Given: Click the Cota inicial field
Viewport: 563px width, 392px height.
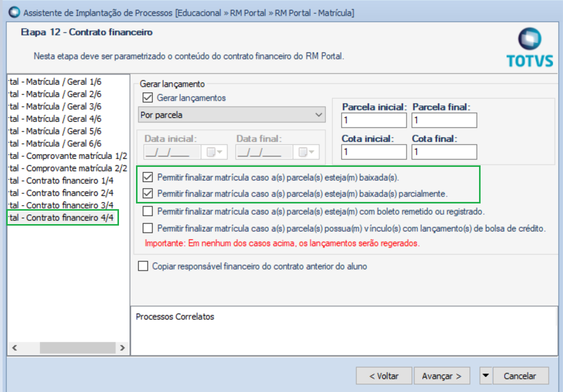Looking at the screenshot, I should 374,152.
